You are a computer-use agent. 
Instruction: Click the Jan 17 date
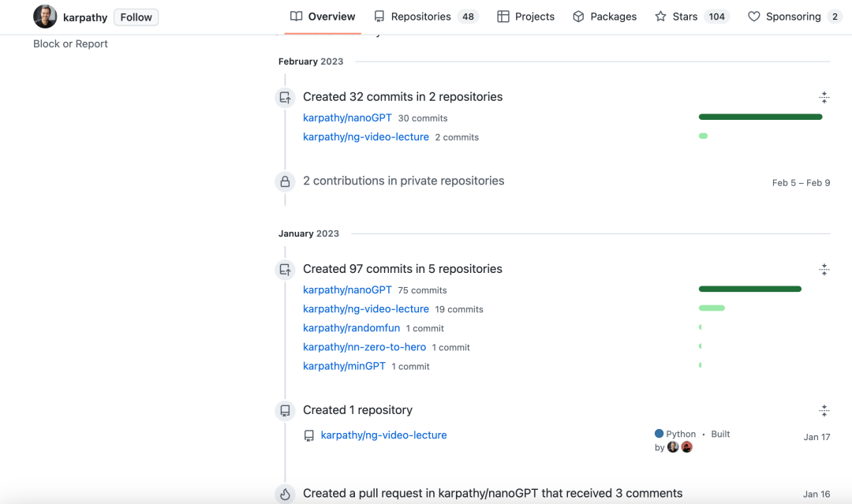tap(816, 437)
